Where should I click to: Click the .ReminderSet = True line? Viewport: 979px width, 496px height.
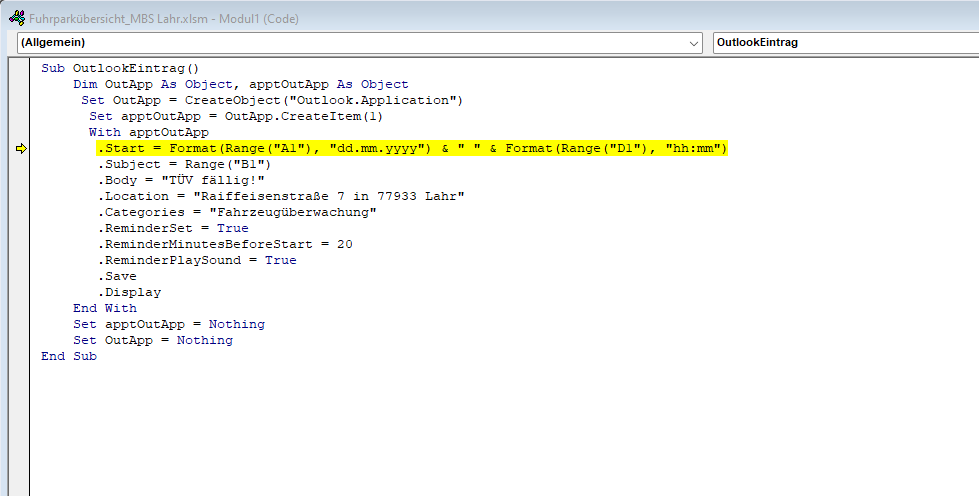[x=173, y=228]
